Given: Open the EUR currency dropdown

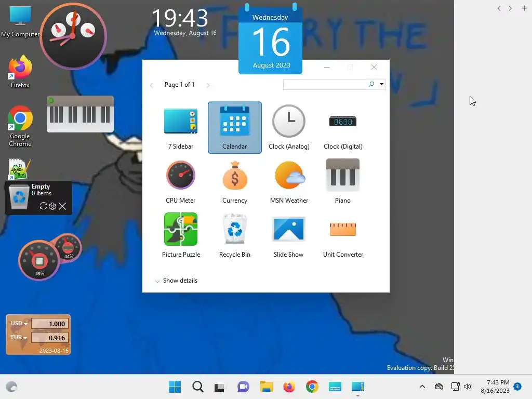Looking at the screenshot, I should tap(19, 337).
